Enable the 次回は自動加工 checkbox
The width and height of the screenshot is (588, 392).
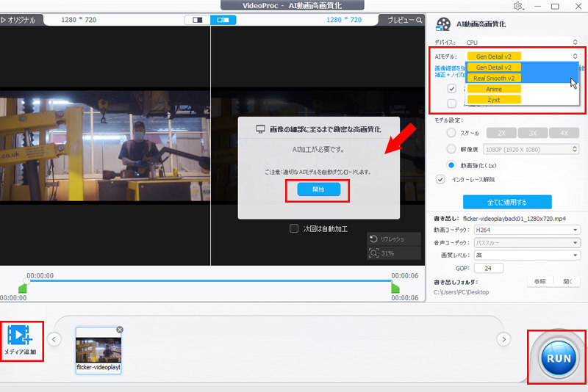click(x=295, y=228)
